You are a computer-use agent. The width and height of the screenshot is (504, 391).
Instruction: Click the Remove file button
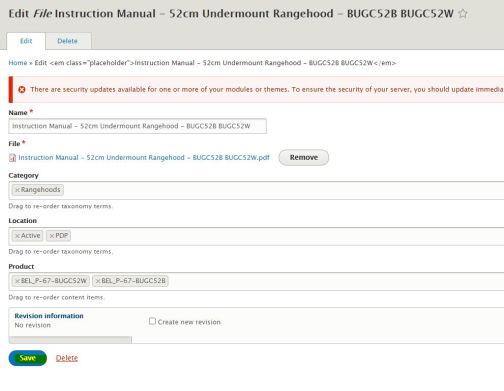[x=304, y=157]
